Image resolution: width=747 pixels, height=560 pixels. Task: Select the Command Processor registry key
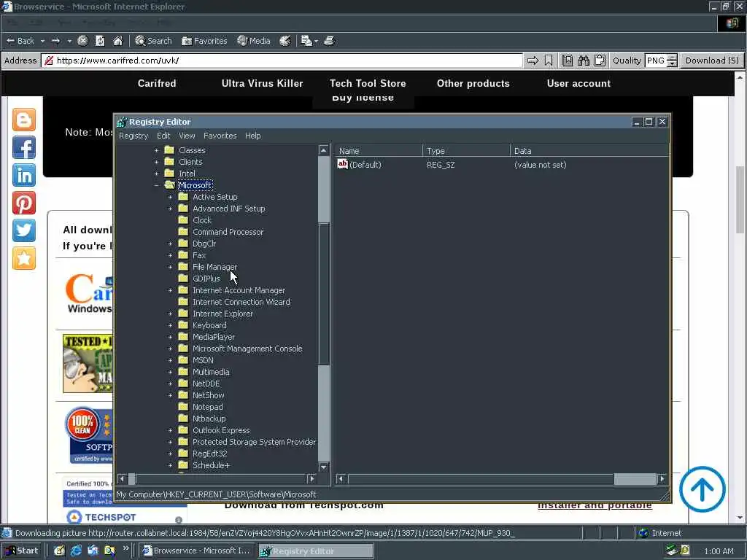pyautogui.click(x=228, y=232)
